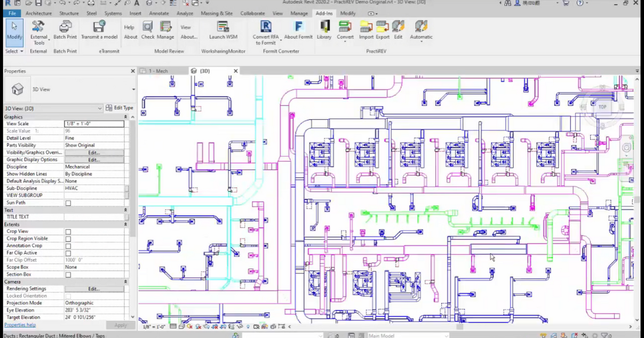Click Edit for Graphic Display Options
Viewport: 644px width, 338px height.
[x=94, y=160]
